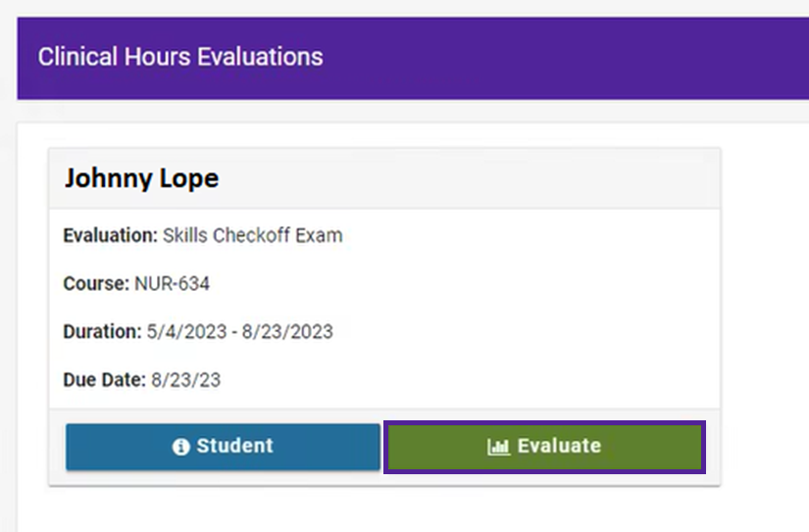Click the Due Date field label
The height and width of the screenshot is (532, 809).
[104, 380]
